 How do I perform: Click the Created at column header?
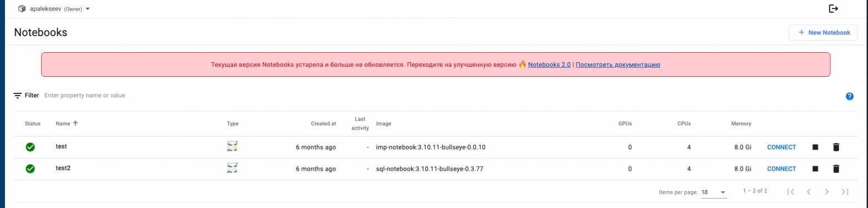point(323,123)
